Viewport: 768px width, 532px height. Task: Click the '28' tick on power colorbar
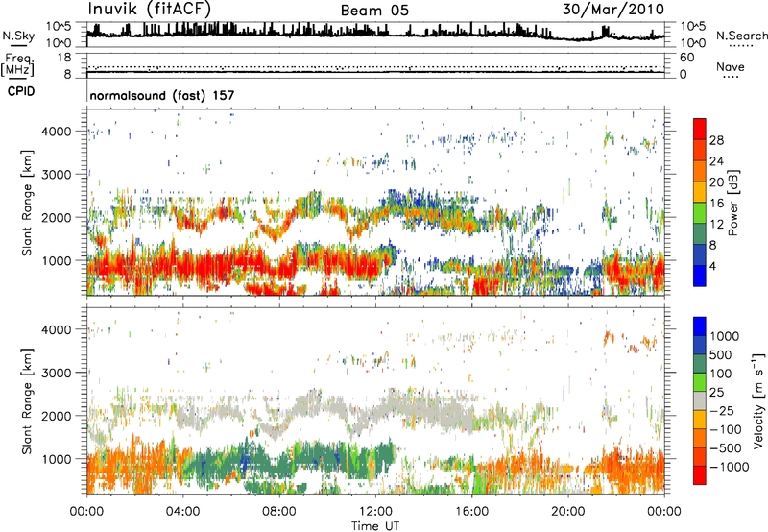pyautogui.click(x=716, y=140)
